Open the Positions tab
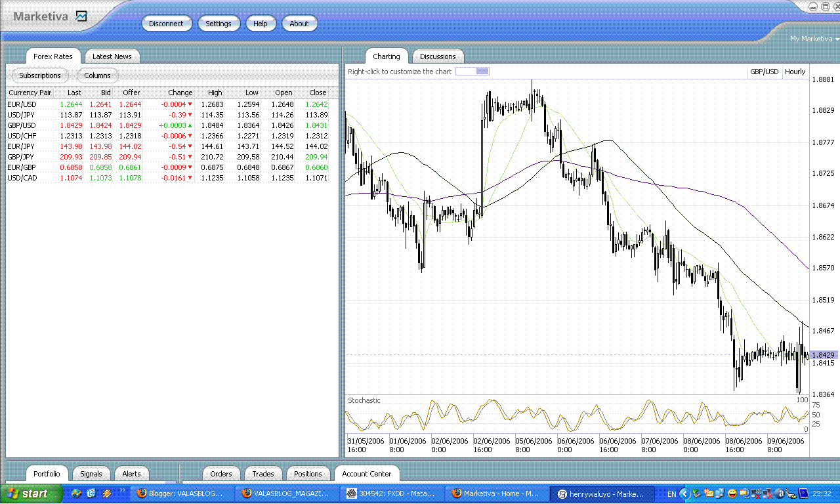 pyautogui.click(x=308, y=473)
